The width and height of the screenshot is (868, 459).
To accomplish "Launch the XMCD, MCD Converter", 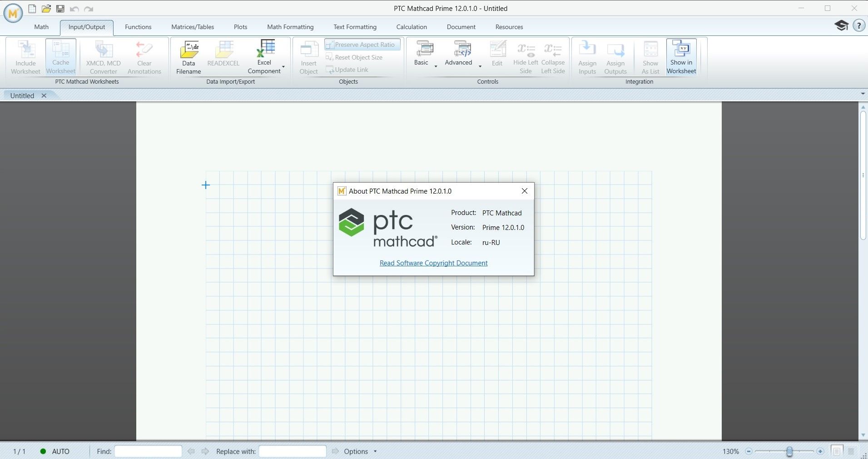I will click(104, 57).
